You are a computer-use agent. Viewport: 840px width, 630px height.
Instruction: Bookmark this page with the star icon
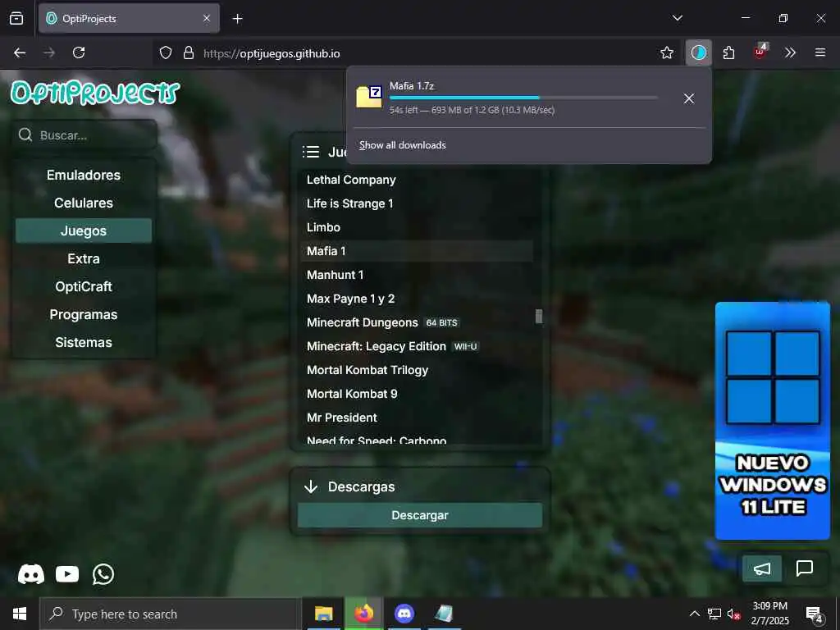click(667, 52)
